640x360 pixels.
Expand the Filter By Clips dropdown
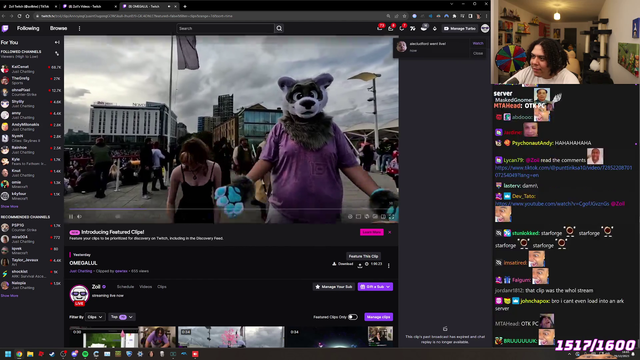pyautogui.click(x=95, y=317)
